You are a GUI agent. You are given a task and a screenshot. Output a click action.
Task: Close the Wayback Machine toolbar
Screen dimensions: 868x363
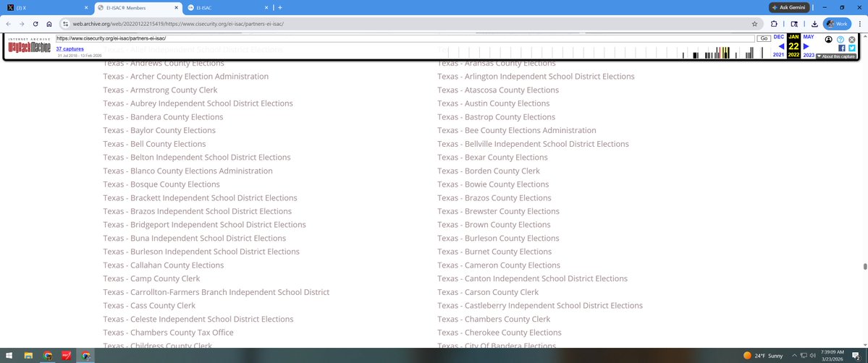(x=852, y=39)
